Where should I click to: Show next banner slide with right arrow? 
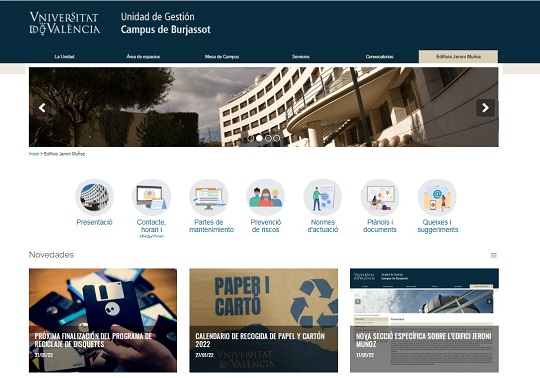[x=485, y=108]
